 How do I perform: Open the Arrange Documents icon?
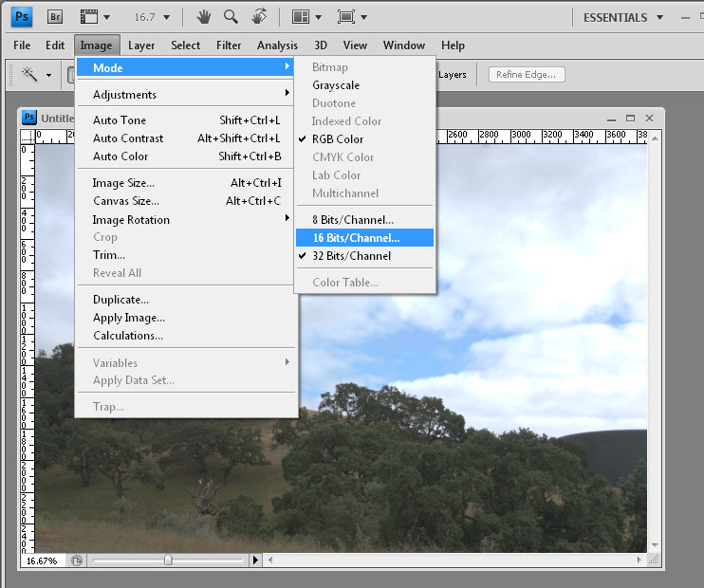click(301, 17)
